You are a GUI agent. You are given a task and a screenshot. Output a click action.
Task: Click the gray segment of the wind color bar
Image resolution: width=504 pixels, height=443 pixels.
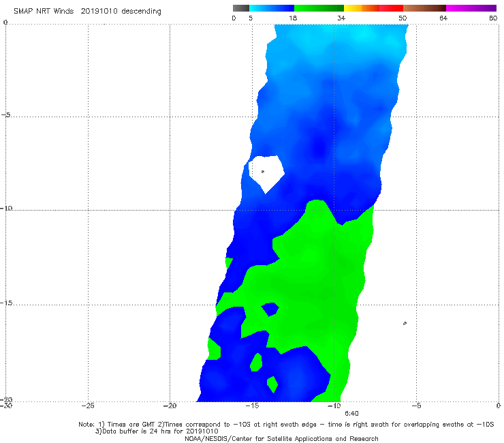241,8
